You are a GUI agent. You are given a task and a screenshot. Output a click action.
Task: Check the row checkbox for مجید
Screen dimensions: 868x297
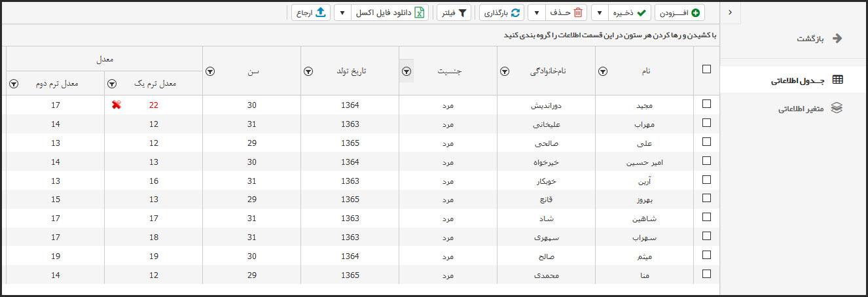pos(706,103)
